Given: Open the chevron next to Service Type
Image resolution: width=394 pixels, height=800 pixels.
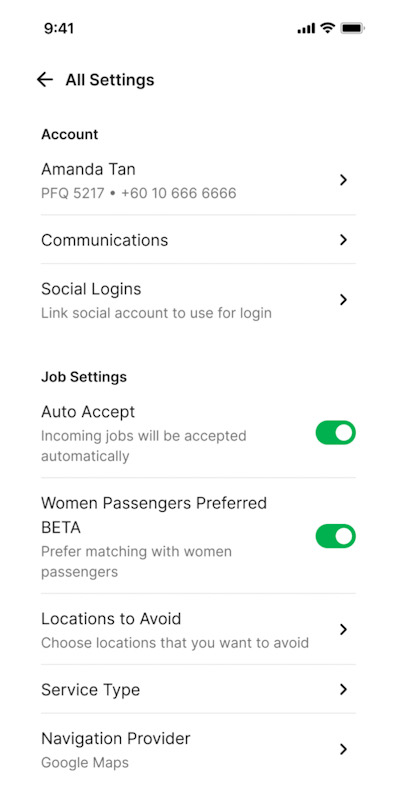Looking at the screenshot, I should tap(343, 690).
